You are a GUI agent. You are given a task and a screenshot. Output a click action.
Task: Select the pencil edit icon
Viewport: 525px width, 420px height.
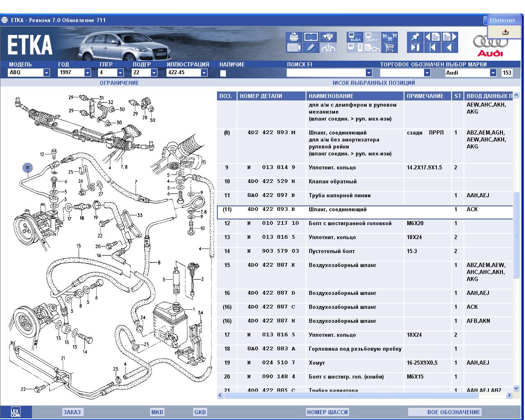point(311,48)
